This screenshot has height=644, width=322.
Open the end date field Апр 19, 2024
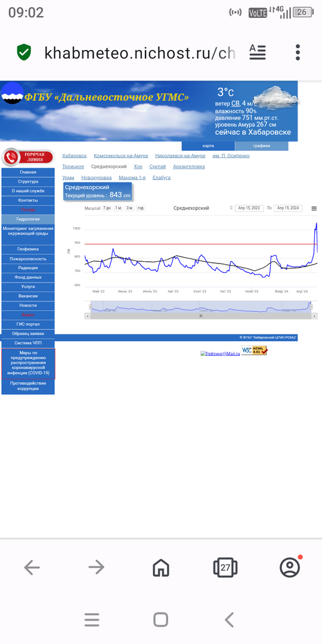coord(288,208)
